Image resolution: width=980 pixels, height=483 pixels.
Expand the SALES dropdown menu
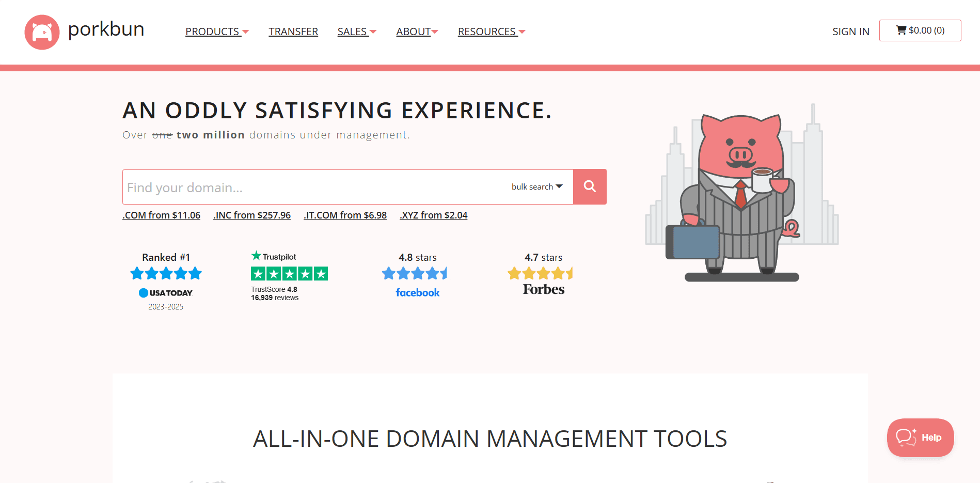point(357,32)
